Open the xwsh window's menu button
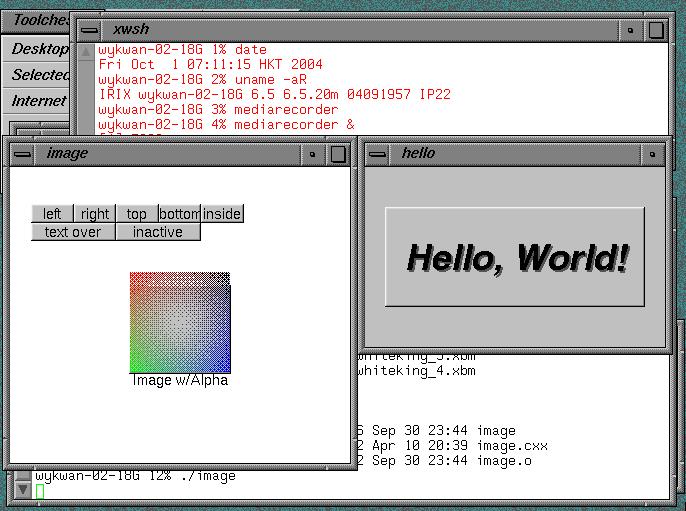Viewport: 686px width, 511px height. (x=90, y=30)
